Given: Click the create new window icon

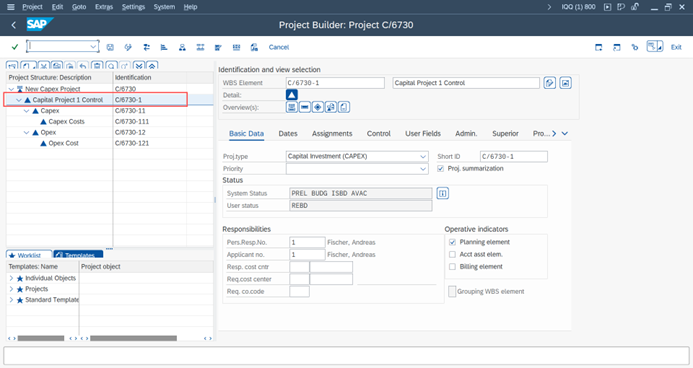Looking at the screenshot, I should [x=598, y=47].
